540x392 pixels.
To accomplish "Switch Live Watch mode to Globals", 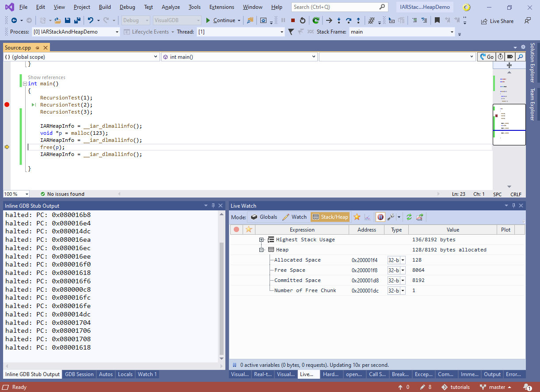I will click(264, 217).
